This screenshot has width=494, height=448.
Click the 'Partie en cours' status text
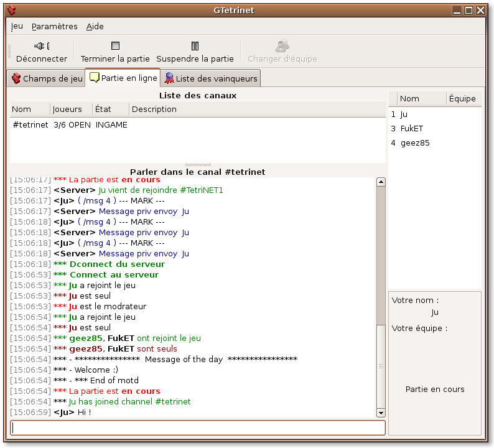click(x=435, y=390)
